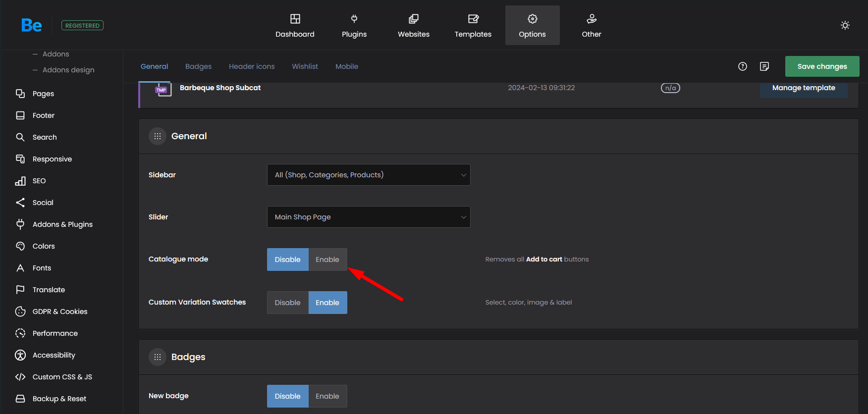Screen dimensions: 868x414
Task: Toggle light mode with sun icon
Action: pyautogui.click(x=845, y=25)
